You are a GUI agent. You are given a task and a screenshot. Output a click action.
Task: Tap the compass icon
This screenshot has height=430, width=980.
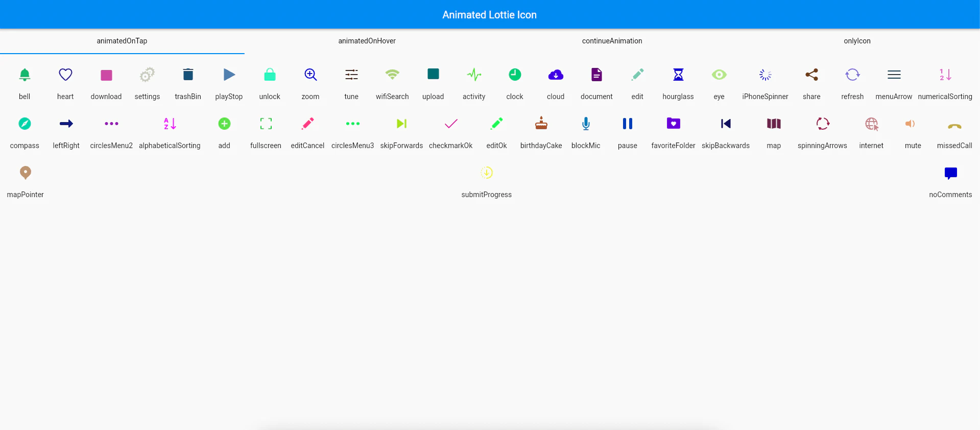coord(25,124)
